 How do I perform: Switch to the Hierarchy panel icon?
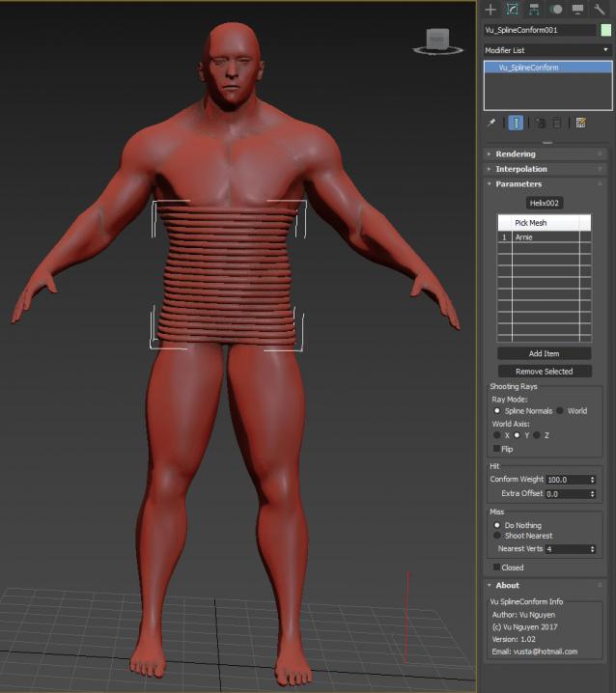(534, 10)
